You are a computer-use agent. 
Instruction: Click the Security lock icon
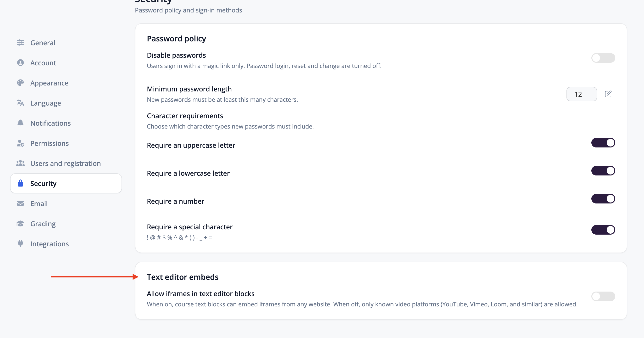tap(20, 183)
